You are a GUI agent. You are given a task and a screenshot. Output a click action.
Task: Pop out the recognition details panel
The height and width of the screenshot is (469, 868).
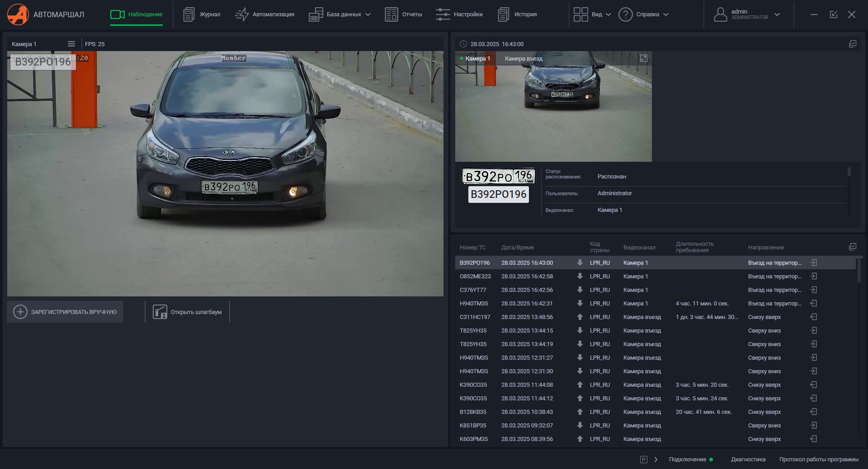(x=853, y=44)
